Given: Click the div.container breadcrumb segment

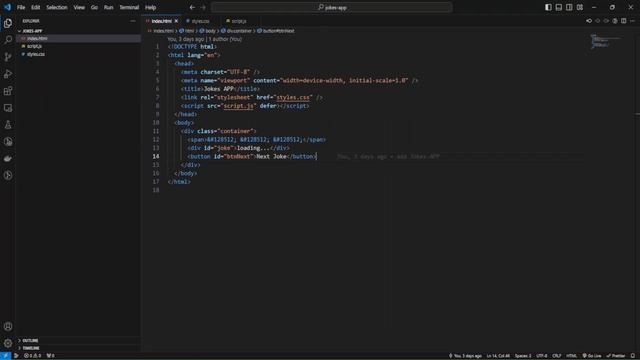Looking at the screenshot, I should [237, 31].
